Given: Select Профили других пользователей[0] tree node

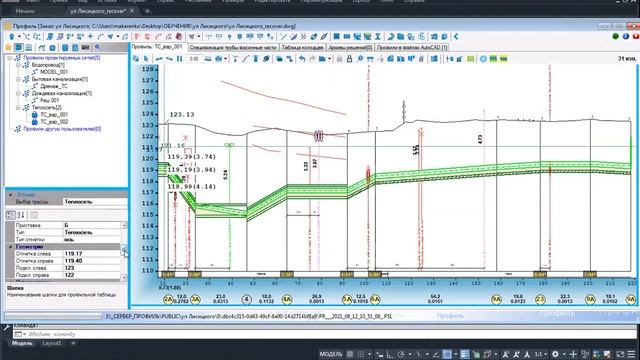Looking at the screenshot, I should pos(62,129).
